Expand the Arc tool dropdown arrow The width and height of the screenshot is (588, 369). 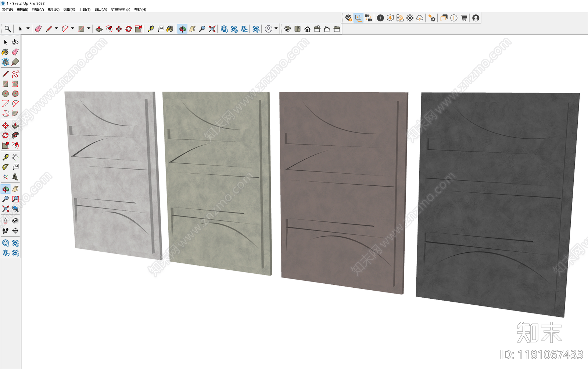[x=72, y=29]
